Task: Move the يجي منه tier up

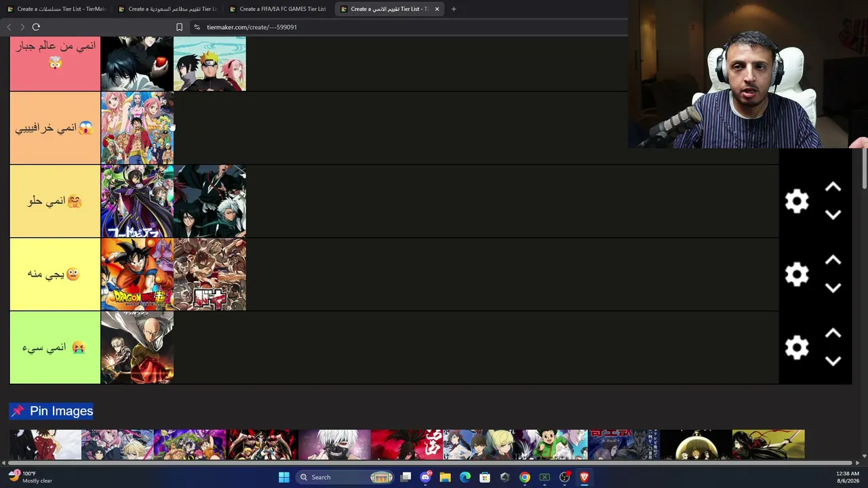Action: pyautogui.click(x=833, y=261)
